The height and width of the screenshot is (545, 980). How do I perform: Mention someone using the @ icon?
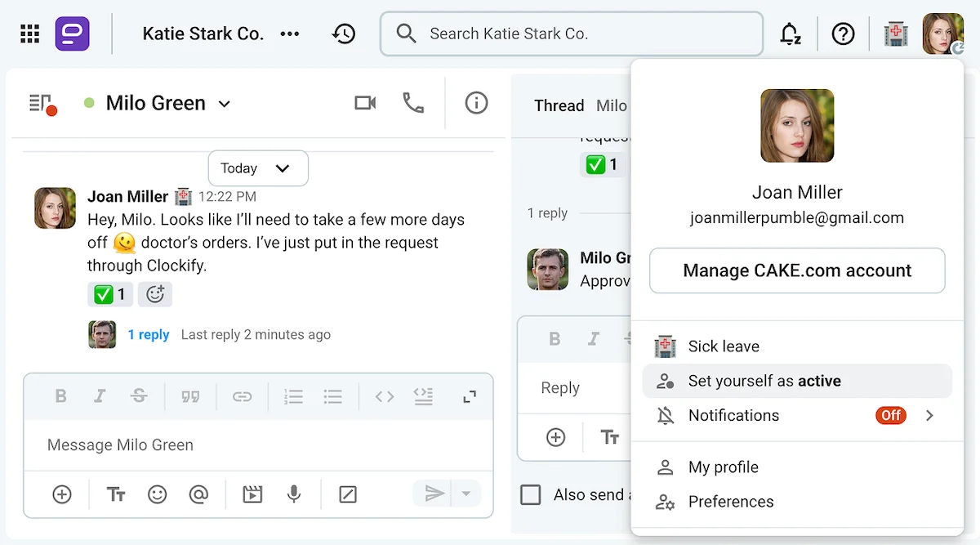pyautogui.click(x=199, y=494)
